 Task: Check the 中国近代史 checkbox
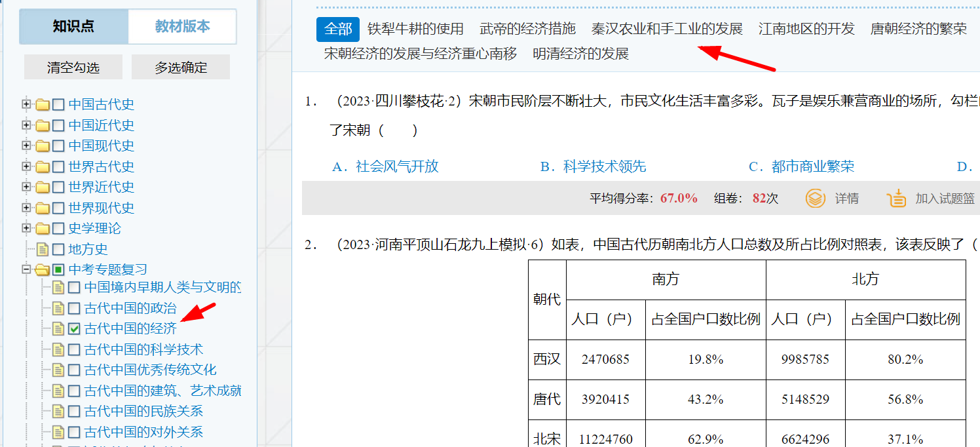58,125
